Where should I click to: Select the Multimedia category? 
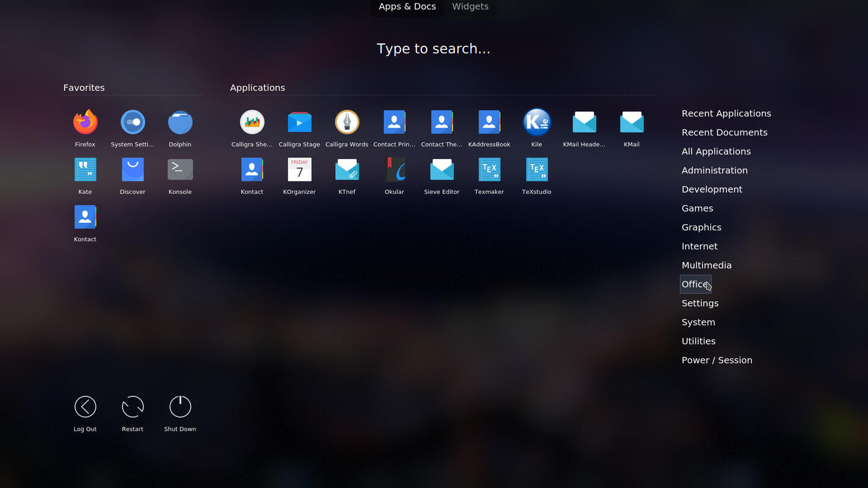706,265
